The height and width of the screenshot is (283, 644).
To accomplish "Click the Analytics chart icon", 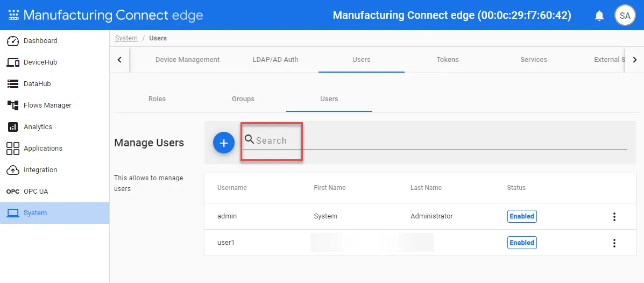I will click(x=13, y=127).
